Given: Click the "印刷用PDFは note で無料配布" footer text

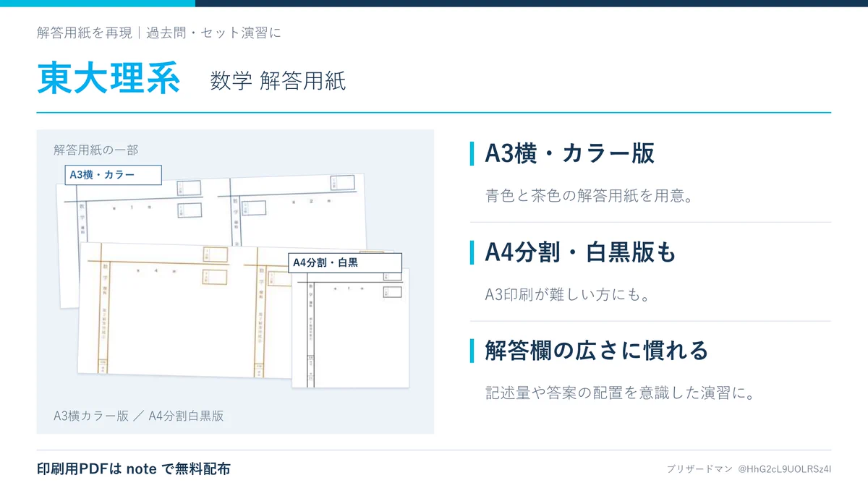Looking at the screenshot, I should tap(134, 468).
